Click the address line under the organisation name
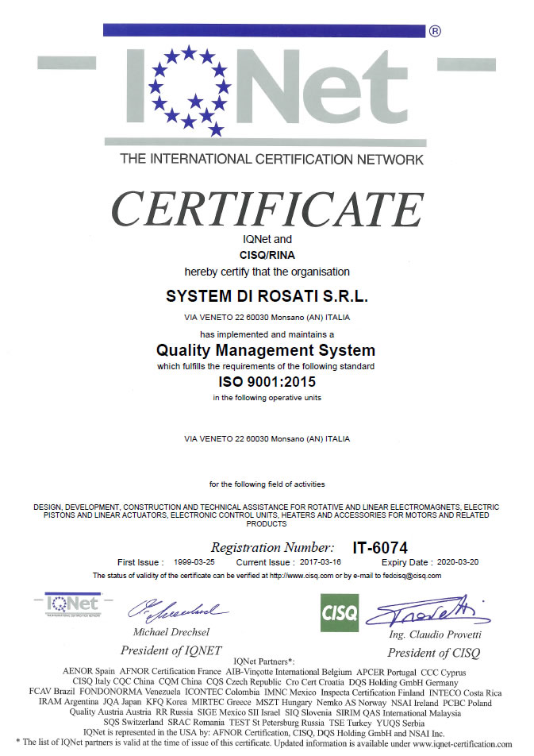 pyautogui.click(x=267, y=318)
